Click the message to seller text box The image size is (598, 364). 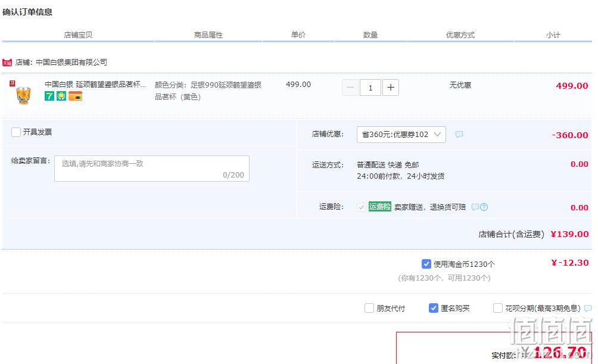(152, 169)
